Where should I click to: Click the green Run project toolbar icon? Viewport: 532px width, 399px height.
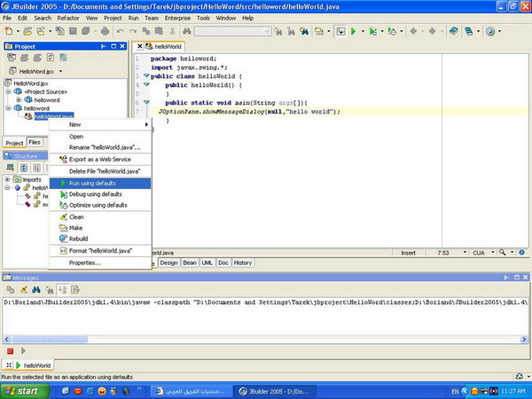pos(353,32)
